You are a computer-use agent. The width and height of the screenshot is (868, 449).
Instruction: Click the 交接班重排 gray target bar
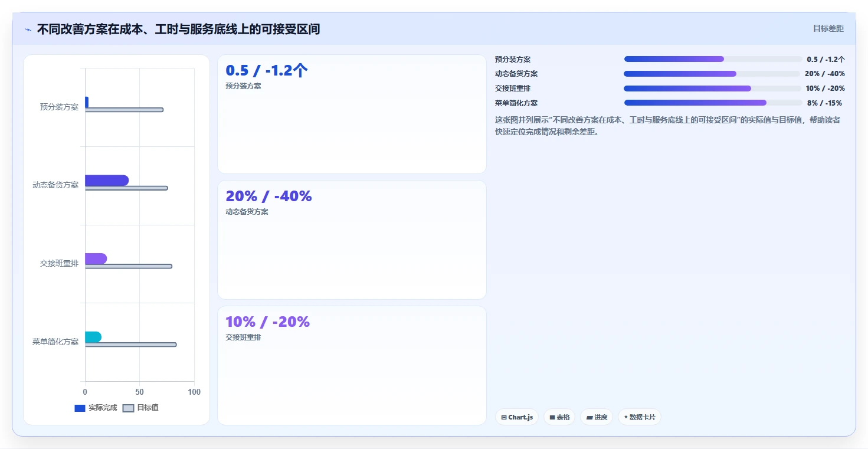click(129, 266)
